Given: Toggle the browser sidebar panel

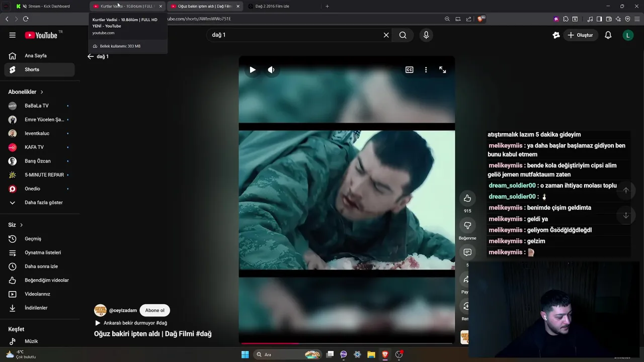Looking at the screenshot, I should tap(599, 19).
